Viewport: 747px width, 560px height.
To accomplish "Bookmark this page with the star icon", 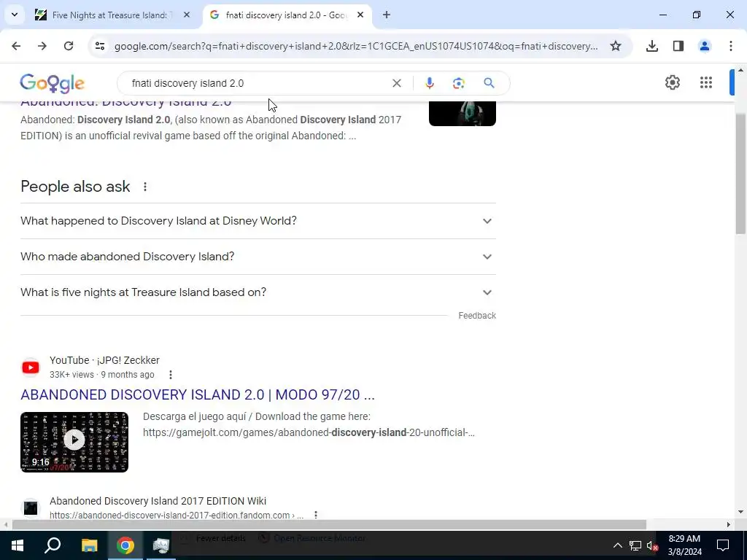I will [x=616, y=46].
